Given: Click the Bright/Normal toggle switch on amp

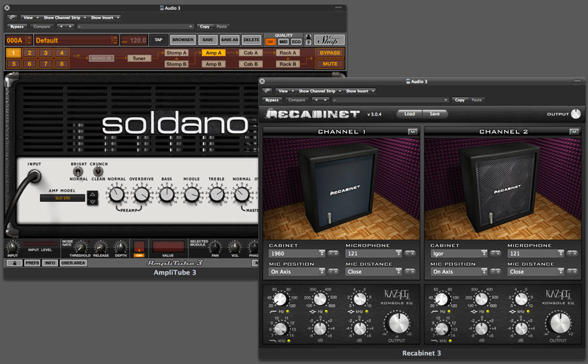Looking at the screenshot, I should [77, 172].
